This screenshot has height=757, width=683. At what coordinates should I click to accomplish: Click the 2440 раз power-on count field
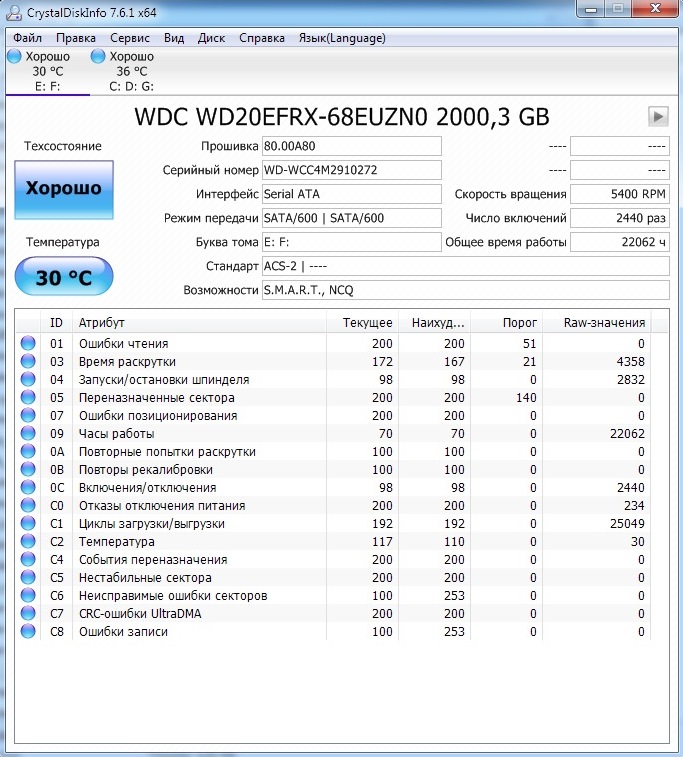(620, 218)
